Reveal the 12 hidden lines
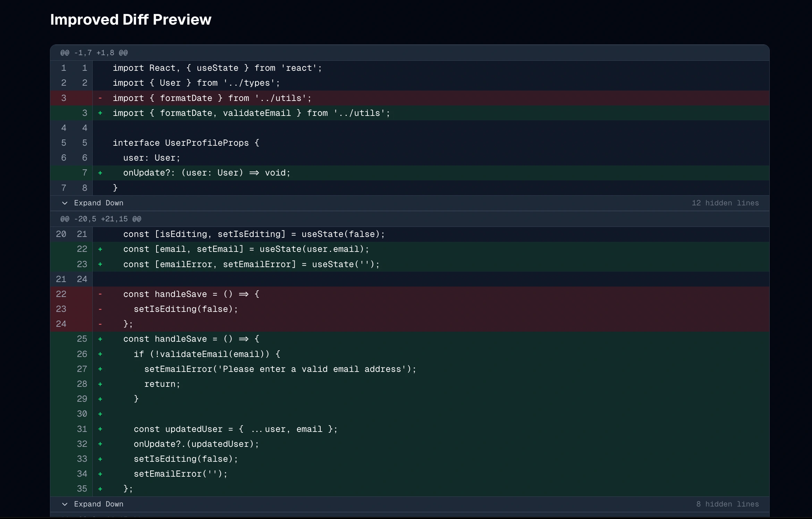 (x=725, y=203)
